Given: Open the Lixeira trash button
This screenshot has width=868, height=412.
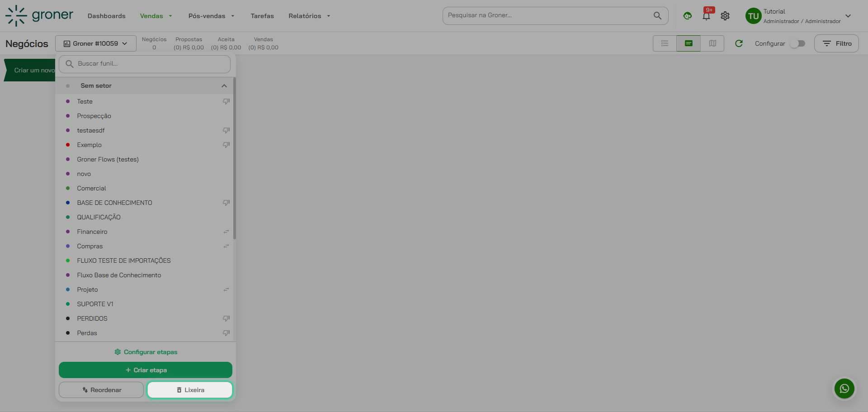Looking at the screenshot, I should coord(190,390).
